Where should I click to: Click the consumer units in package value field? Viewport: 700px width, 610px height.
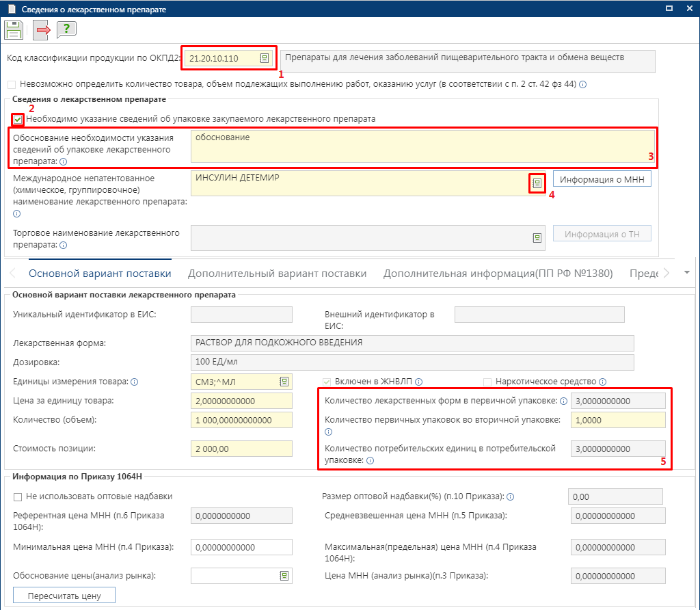coord(618,449)
